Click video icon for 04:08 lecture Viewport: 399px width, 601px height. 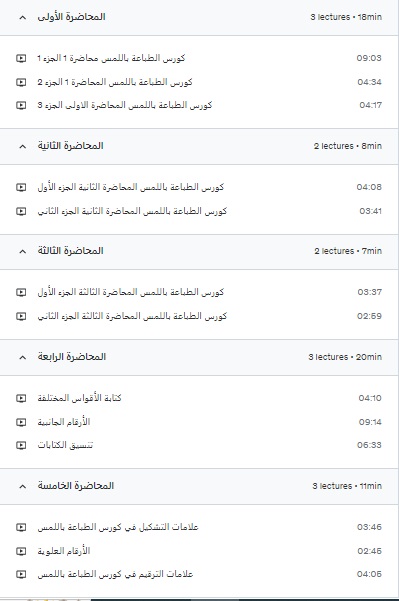point(21,187)
